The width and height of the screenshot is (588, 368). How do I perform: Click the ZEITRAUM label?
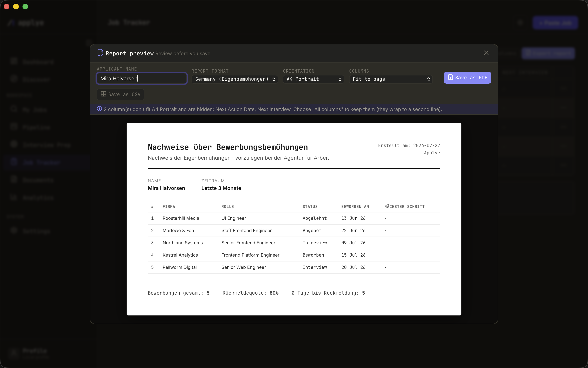[213, 181]
